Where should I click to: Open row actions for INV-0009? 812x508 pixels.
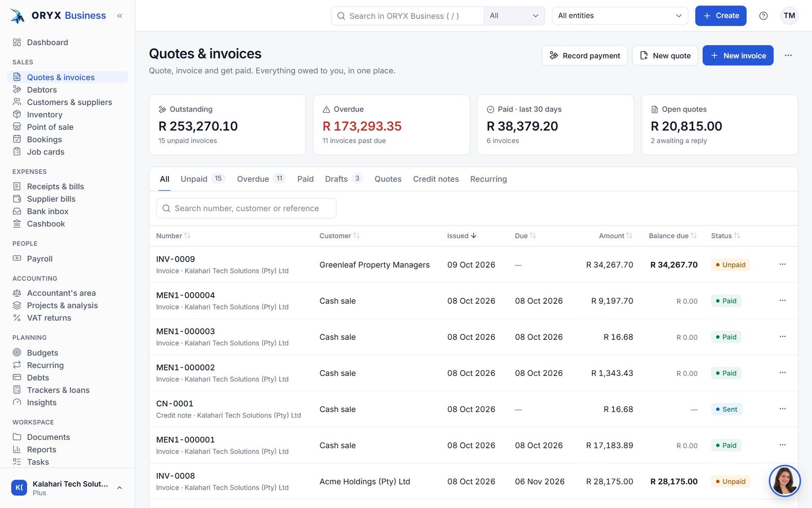pyautogui.click(x=783, y=264)
